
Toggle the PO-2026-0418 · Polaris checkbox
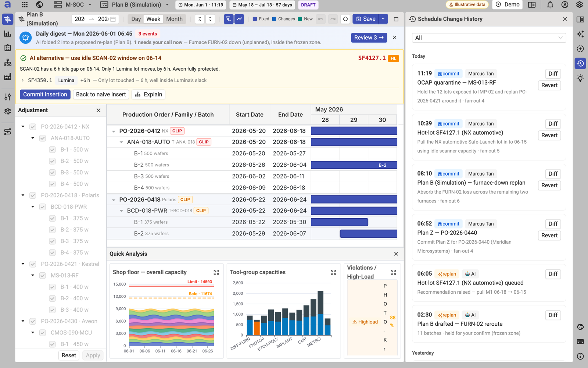[x=33, y=195]
